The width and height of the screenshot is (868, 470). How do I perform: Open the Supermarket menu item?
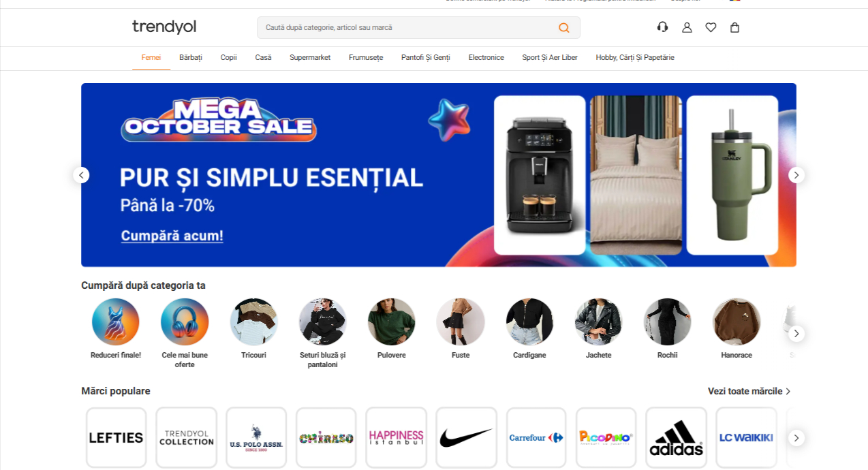pos(310,57)
